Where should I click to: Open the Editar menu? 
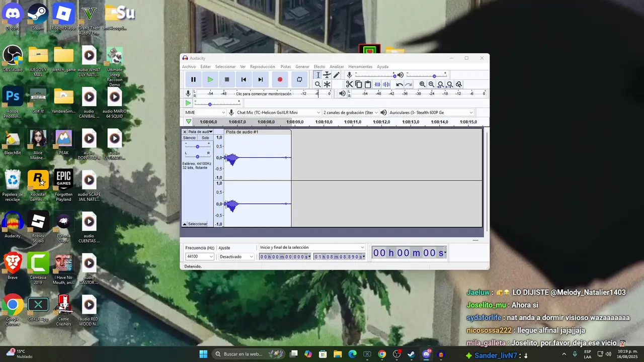point(206,66)
